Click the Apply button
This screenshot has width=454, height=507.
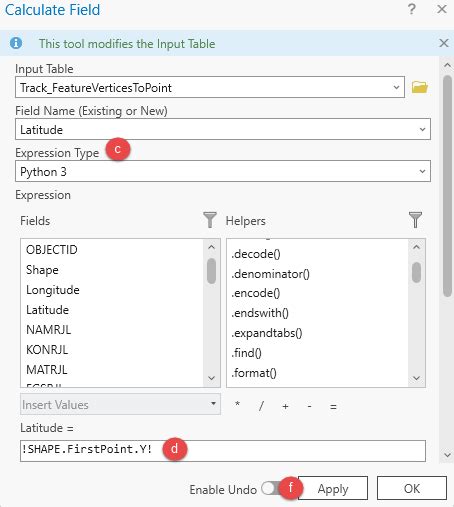pyautogui.click(x=333, y=488)
